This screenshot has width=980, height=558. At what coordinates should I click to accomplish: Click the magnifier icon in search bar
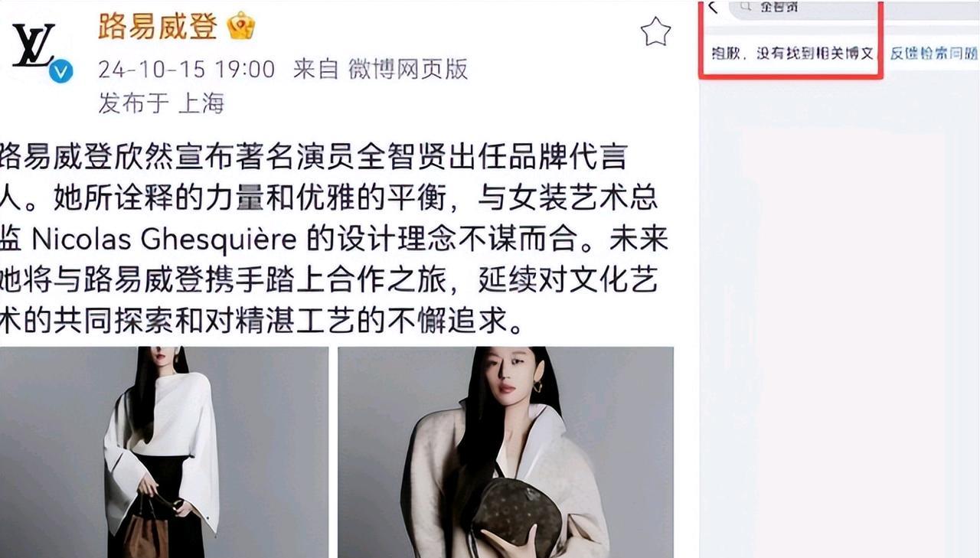coord(746,7)
